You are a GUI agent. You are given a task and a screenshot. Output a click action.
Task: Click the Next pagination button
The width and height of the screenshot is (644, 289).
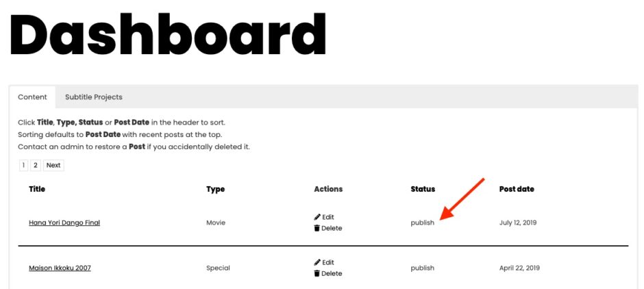[53, 166]
